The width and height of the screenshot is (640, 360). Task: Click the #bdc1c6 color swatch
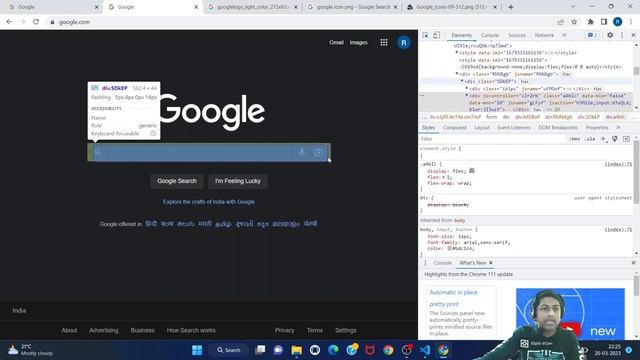[449, 248]
